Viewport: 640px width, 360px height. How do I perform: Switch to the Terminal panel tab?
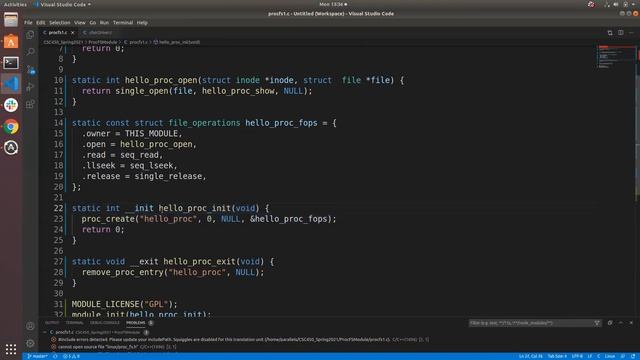coord(74,323)
